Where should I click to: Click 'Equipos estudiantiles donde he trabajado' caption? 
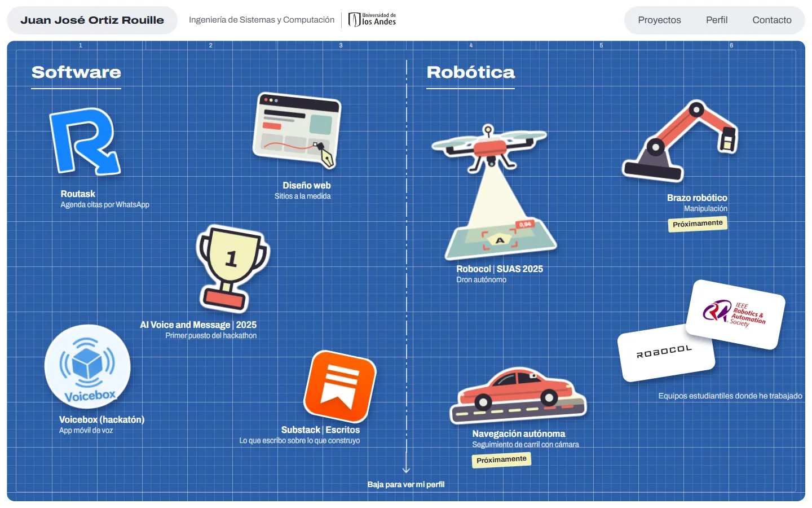coord(730,396)
